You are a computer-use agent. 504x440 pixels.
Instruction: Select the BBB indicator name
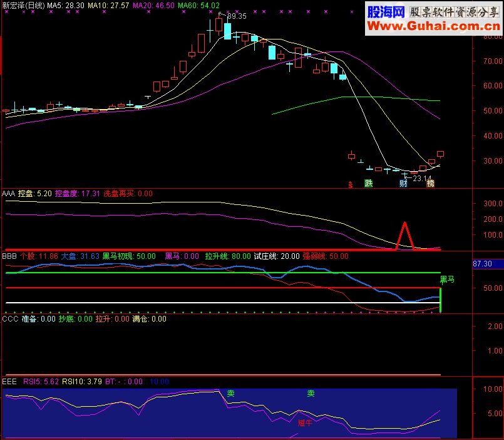pos(9,256)
